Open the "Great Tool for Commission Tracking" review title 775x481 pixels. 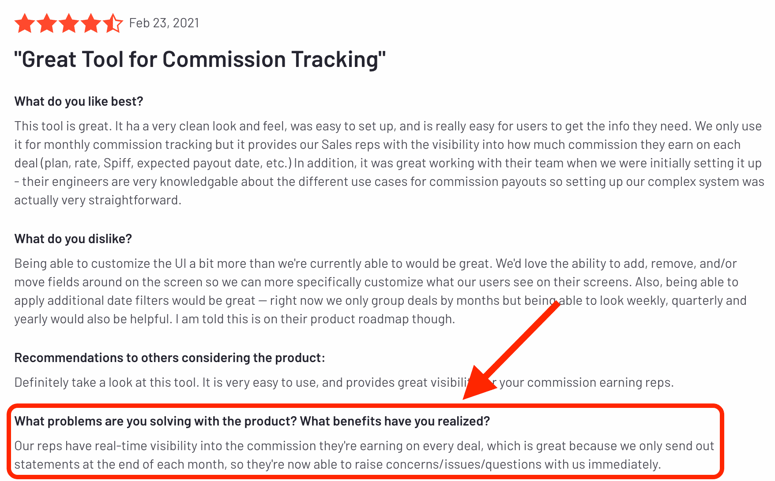click(x=200, y=59)
